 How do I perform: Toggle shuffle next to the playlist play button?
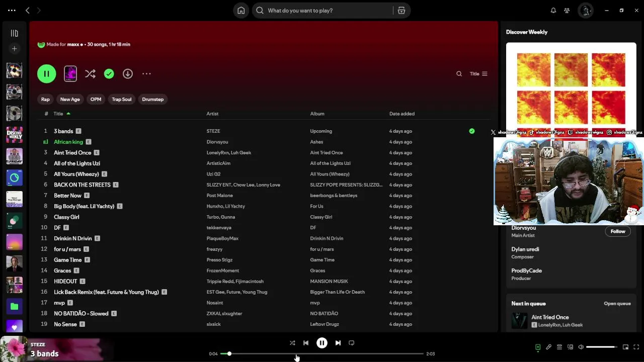coord(90,74)
